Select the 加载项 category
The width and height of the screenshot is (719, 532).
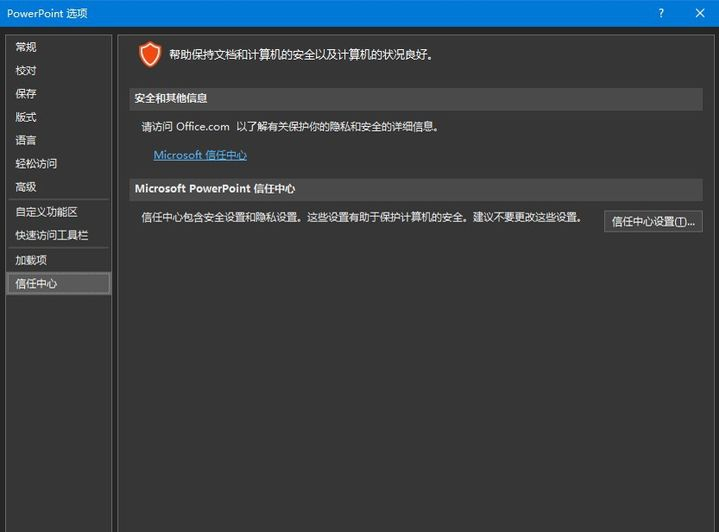59,260
